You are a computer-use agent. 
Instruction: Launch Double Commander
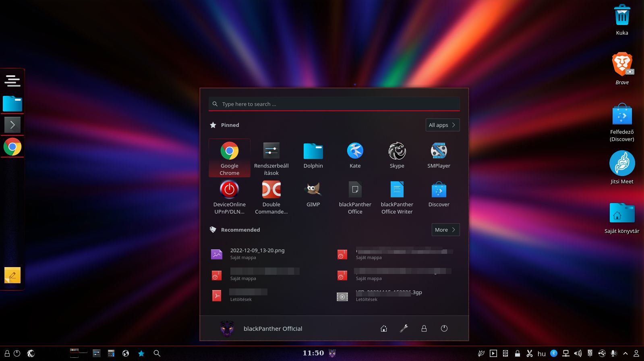271,197
